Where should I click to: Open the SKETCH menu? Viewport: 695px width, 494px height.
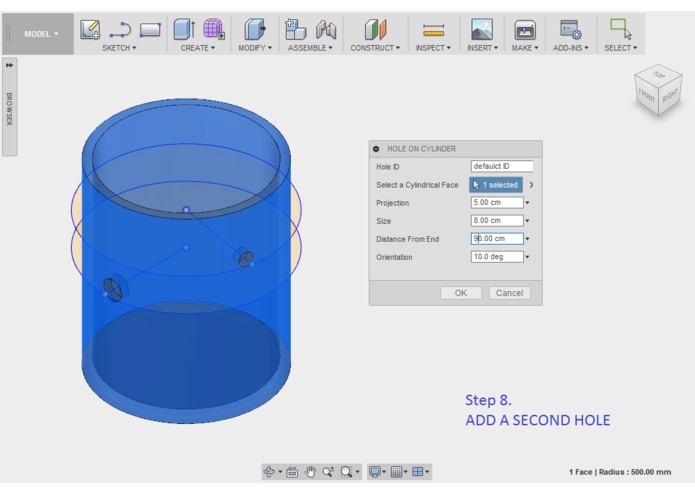[119, 48]
